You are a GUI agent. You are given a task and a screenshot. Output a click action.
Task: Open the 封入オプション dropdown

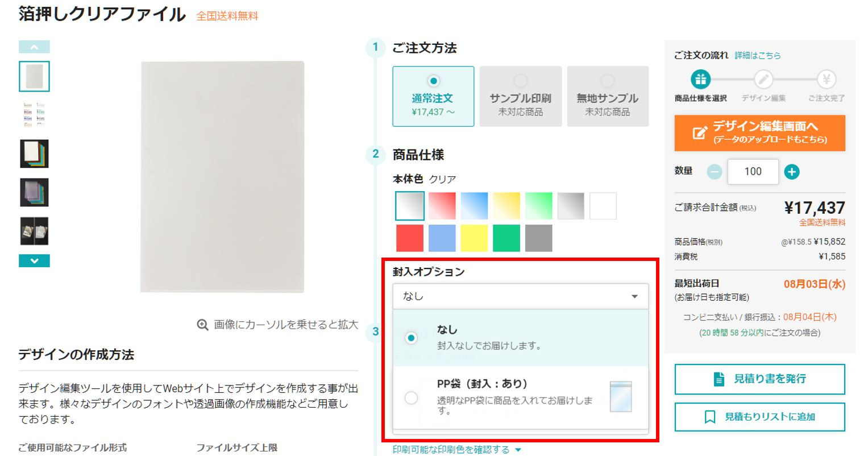pyautogui.click(x=521, y=296)
